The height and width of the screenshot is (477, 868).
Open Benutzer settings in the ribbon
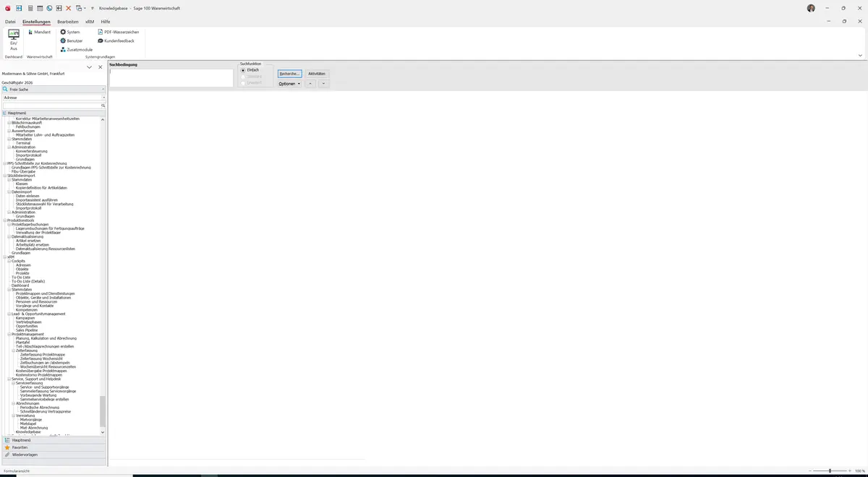pos(72,40)
